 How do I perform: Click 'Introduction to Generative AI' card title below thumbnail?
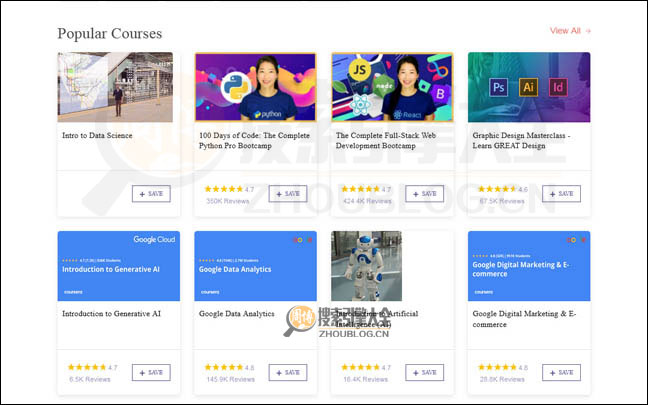[x=111, y=314]
